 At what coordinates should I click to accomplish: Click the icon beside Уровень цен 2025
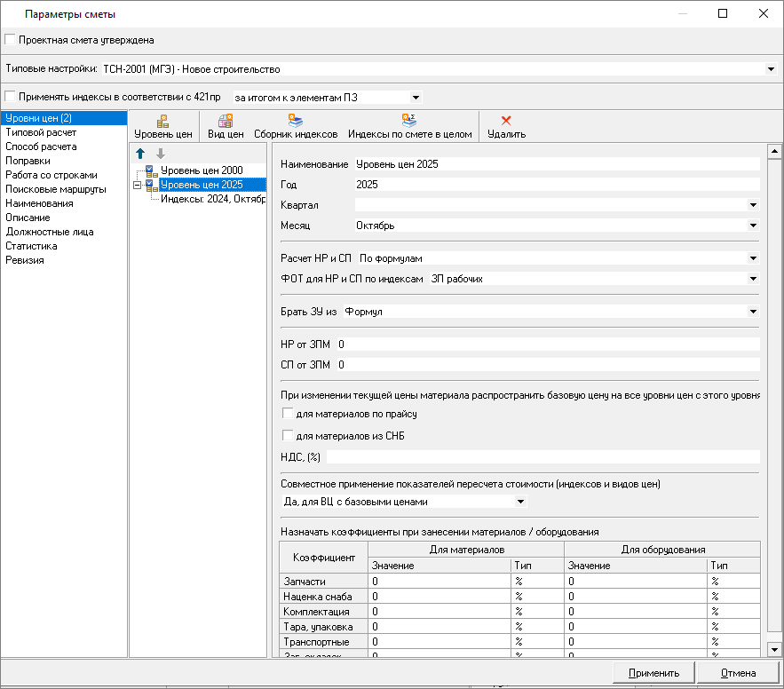[152, 186]
